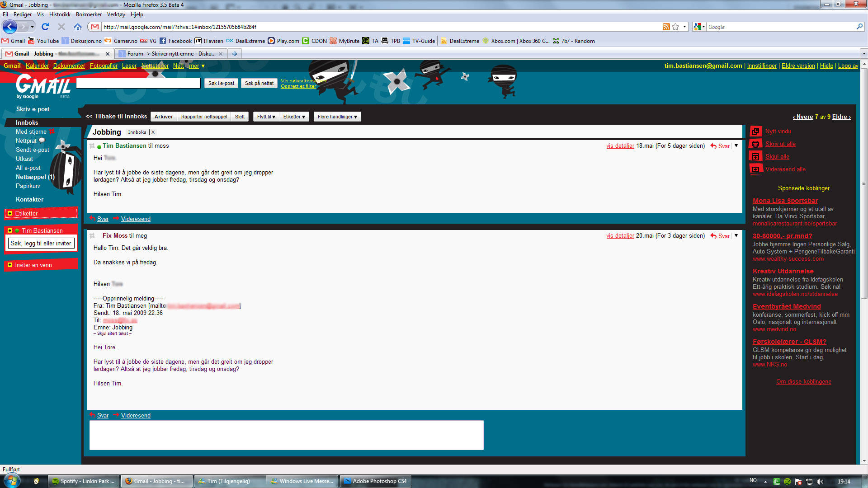Open the Bokmerker menu

coord(89,14)
